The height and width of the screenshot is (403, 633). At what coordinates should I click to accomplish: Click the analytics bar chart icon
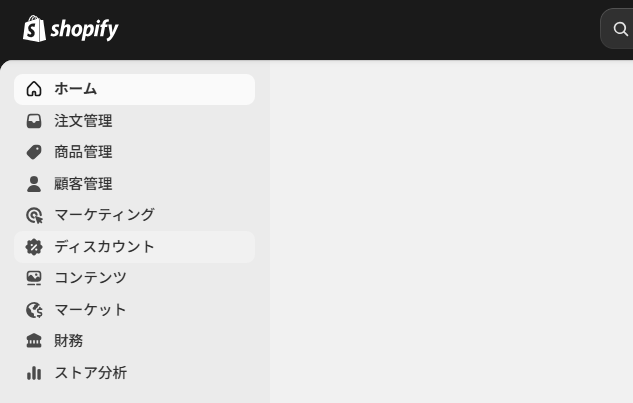coord(34,373)
